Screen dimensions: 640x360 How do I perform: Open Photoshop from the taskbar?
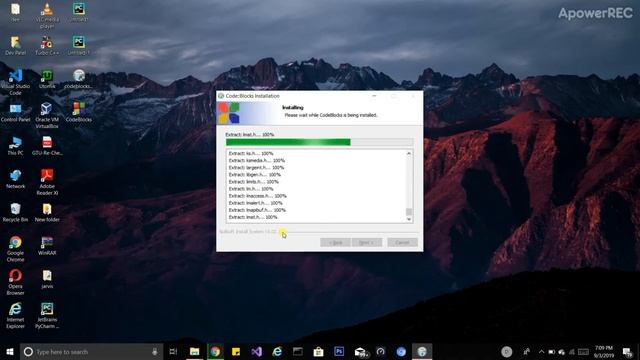click(339, 351)
